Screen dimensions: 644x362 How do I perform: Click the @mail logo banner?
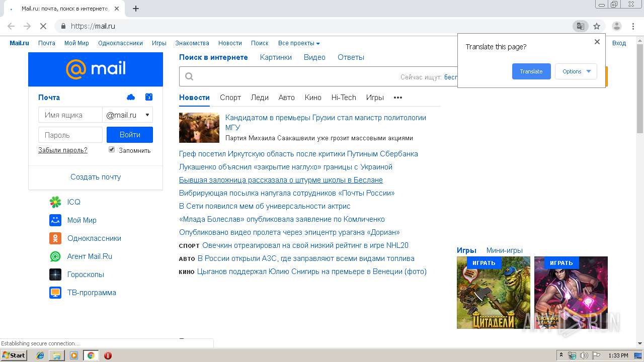tap(96, 69)
